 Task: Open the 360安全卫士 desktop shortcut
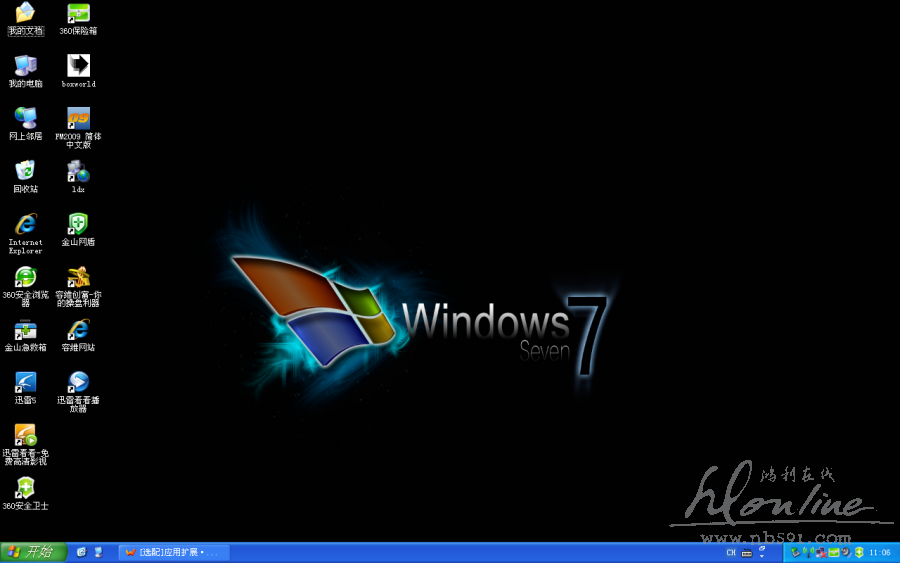25,488
